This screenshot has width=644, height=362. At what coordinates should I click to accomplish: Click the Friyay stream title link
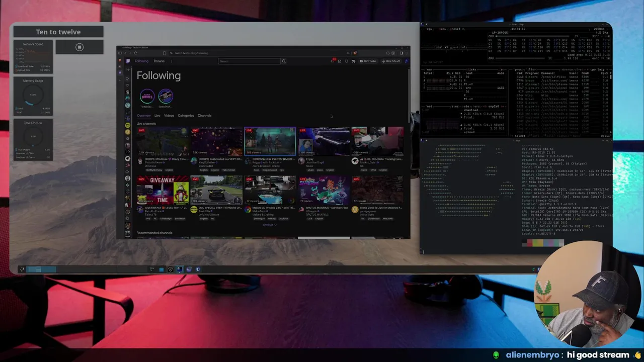(x=309, y=159)
